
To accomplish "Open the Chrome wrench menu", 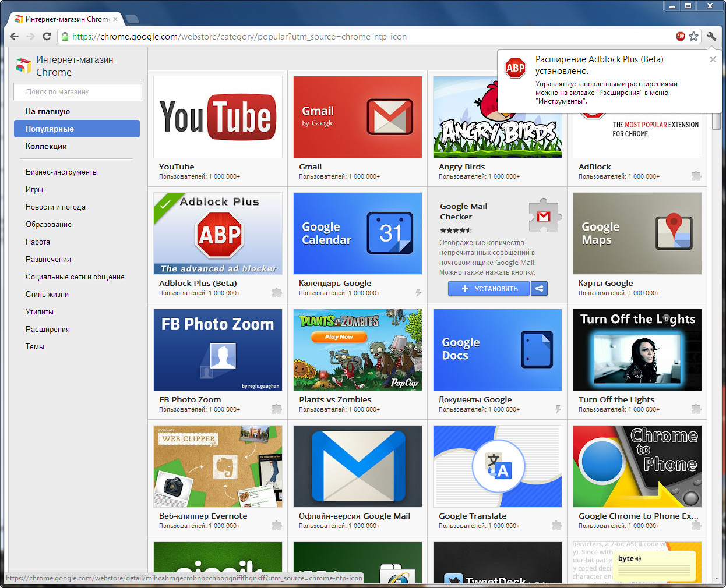I will pos(711,36).
